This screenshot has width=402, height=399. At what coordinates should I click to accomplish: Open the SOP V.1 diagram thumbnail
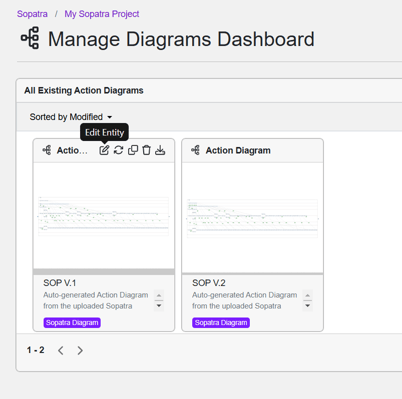(x=104, y=216)
